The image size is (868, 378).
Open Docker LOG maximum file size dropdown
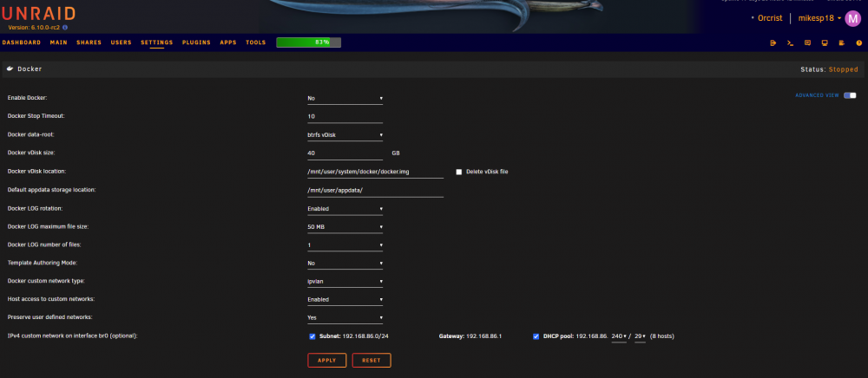[x=345, y=226]
